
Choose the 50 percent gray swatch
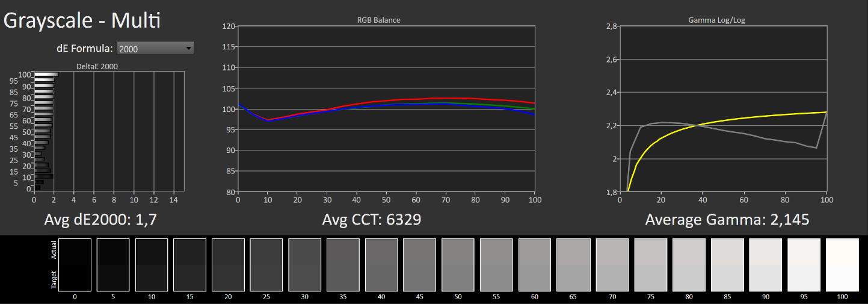458,265
